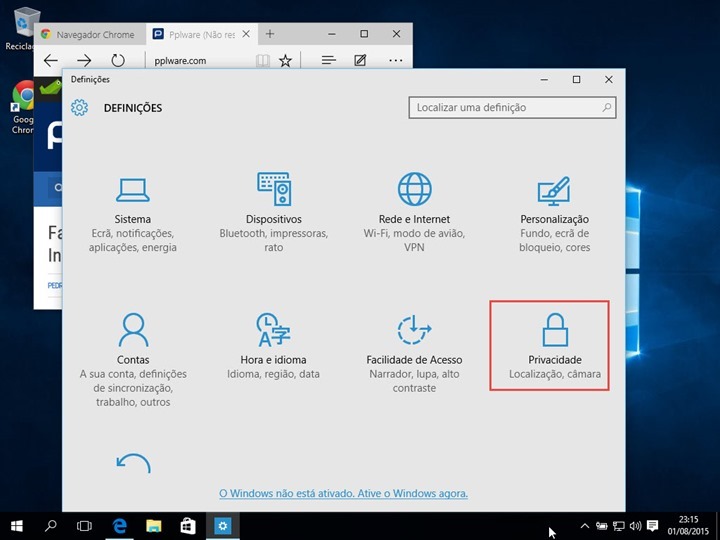Open File Explorer from the taskbar
The width and height of the screenshot is (720, 540).
point(154,525)
